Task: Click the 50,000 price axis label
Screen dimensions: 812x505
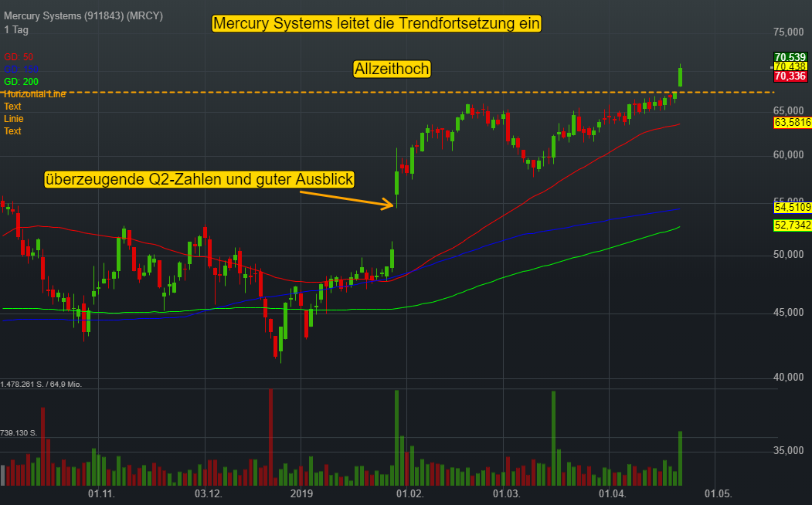Action: 789,255
